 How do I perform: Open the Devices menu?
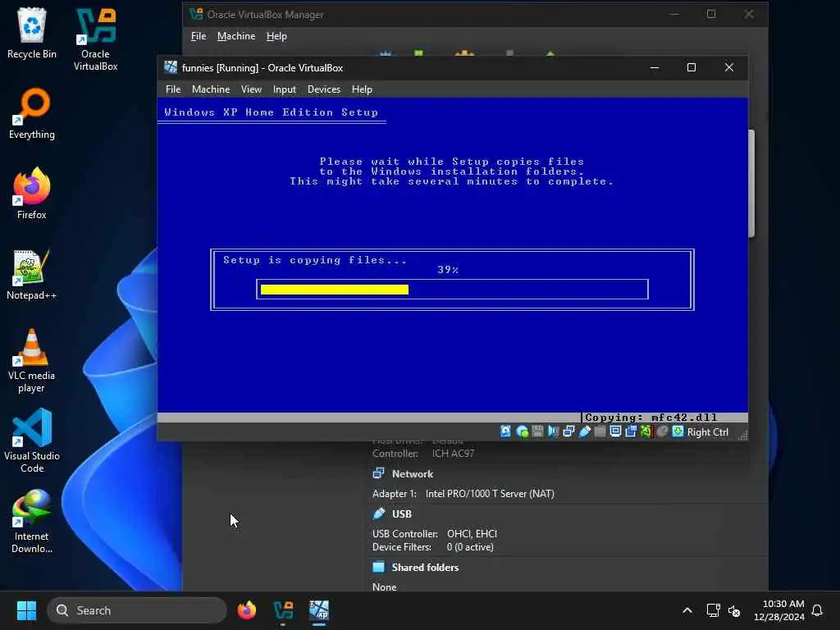tap(323, 89)
